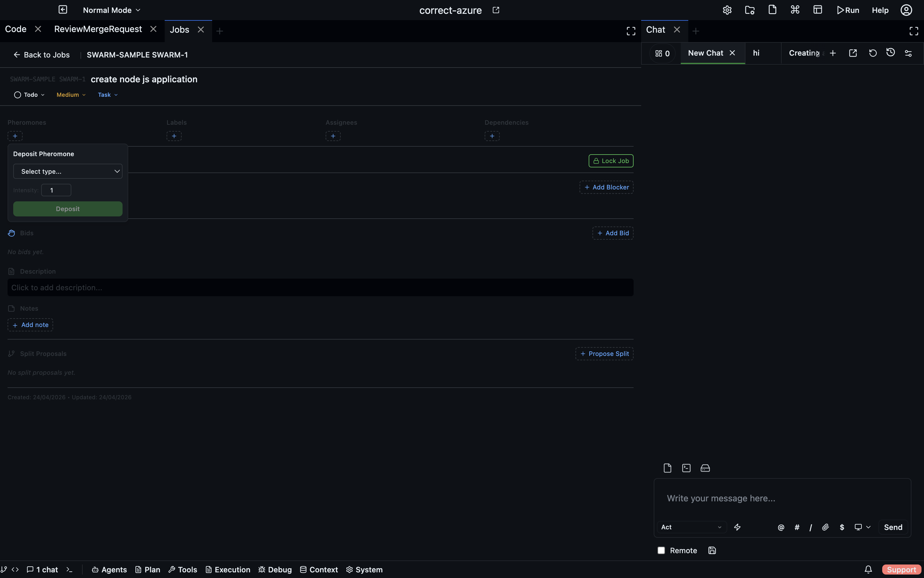Screen dimensions: 924x578
Task: Click the terminal icon above message box
Action: point(686,468)
